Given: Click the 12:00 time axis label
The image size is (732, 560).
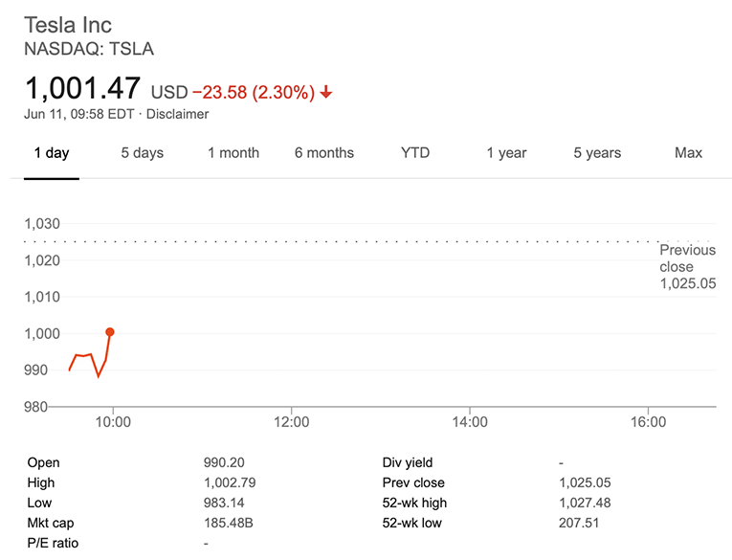Looking at the screenshot, I should tap(291, 422).
